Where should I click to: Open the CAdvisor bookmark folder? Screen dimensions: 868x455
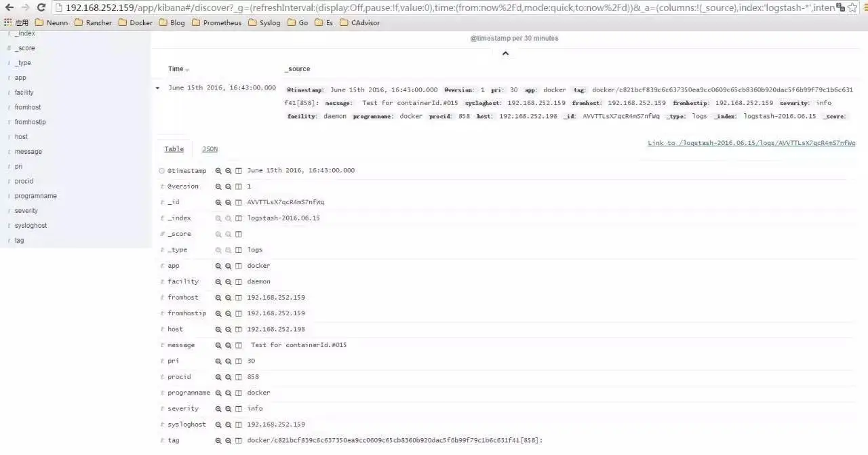pos(359,22)
